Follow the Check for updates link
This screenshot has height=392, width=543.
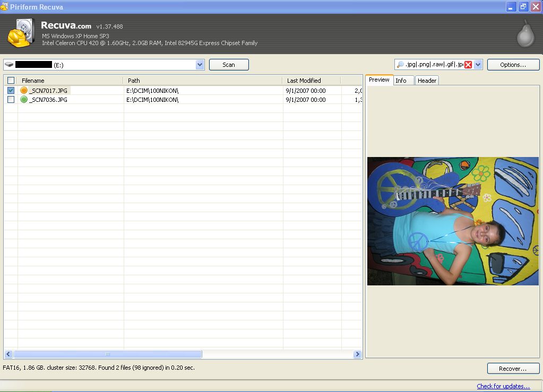click(x=503, y=386)
